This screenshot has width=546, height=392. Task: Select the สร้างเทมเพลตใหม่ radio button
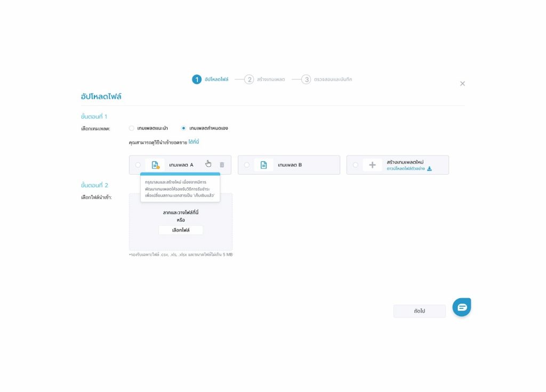click(x=356, y=165)
